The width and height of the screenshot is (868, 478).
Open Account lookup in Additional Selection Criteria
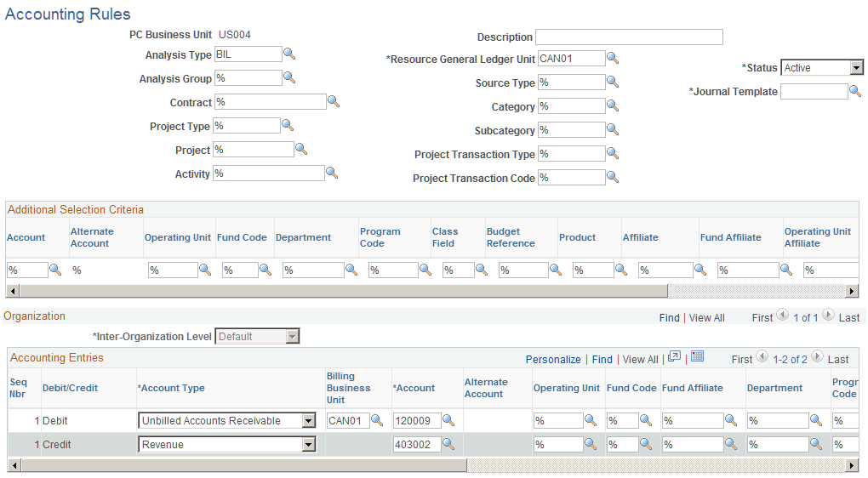click(55, 270)
